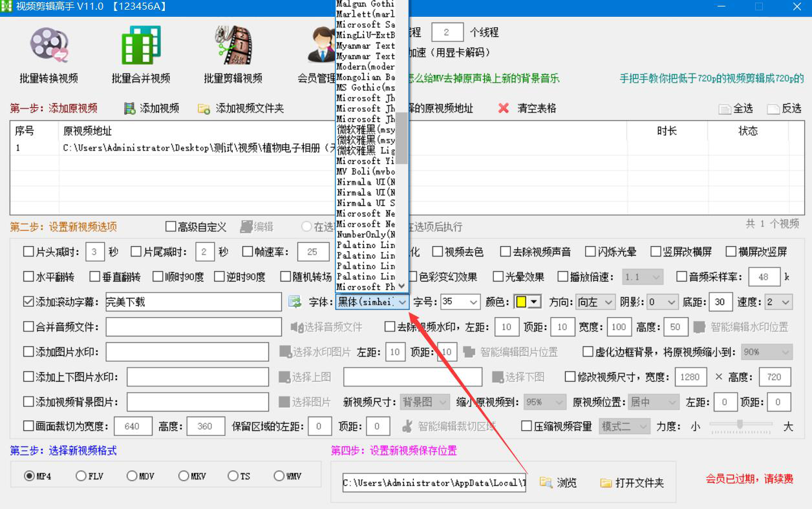Image resolution: width=812 pixels, height=509 pixels.
Task: Tick the 视频去色 checkbox
Action: 438,252
